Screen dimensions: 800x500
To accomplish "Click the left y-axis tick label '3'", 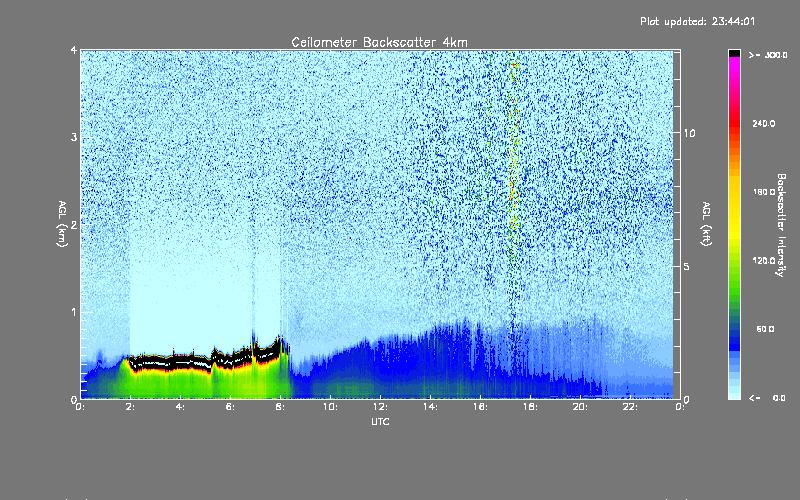I will pyautogui.click(x=74, y=138).
